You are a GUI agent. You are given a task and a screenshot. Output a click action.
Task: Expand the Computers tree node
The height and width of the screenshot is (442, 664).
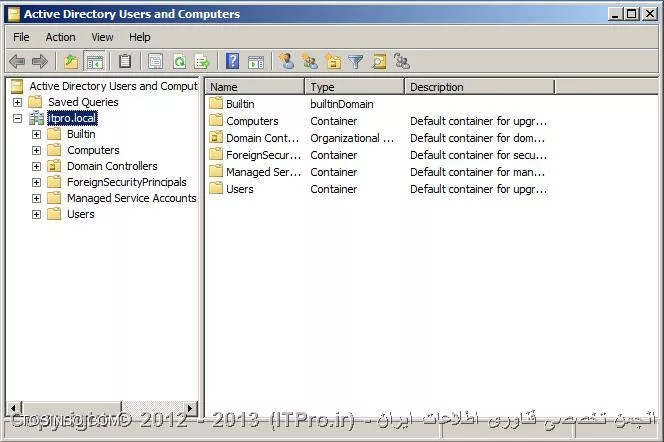36,150
